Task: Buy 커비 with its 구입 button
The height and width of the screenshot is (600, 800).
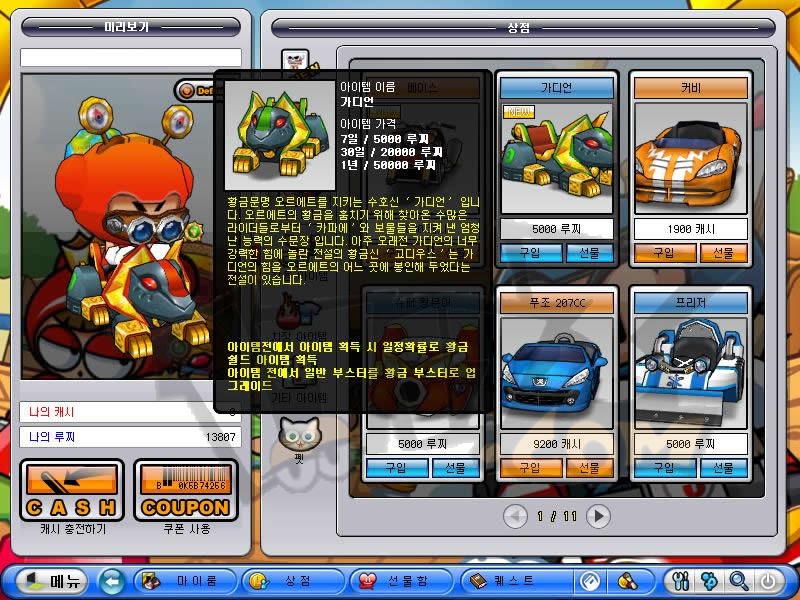Action: click(664, 253)
